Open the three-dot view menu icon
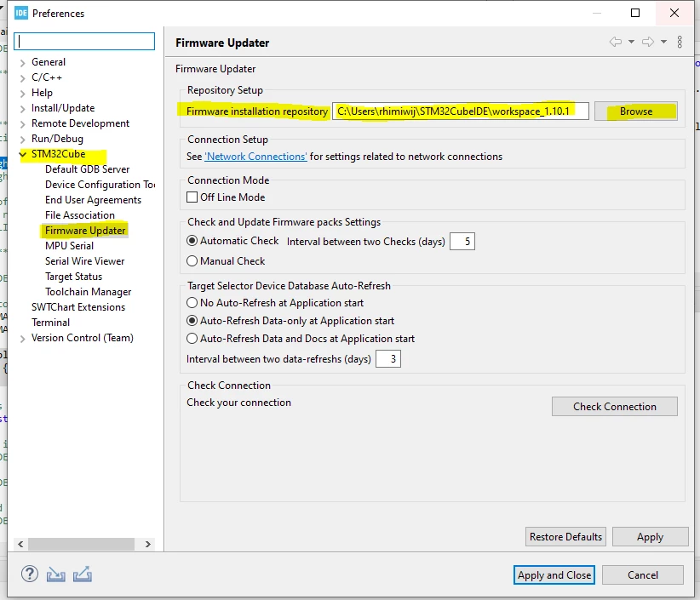700x600 pixels. coord(680,42)
